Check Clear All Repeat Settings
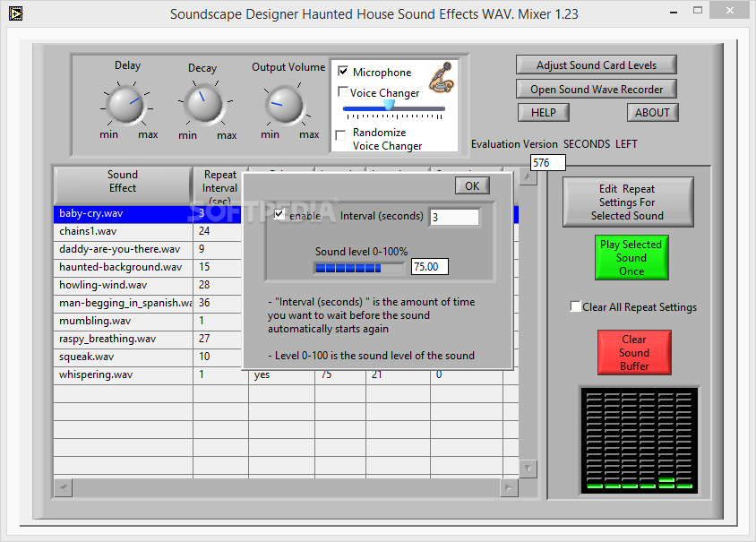 click(x=575, y=306)
